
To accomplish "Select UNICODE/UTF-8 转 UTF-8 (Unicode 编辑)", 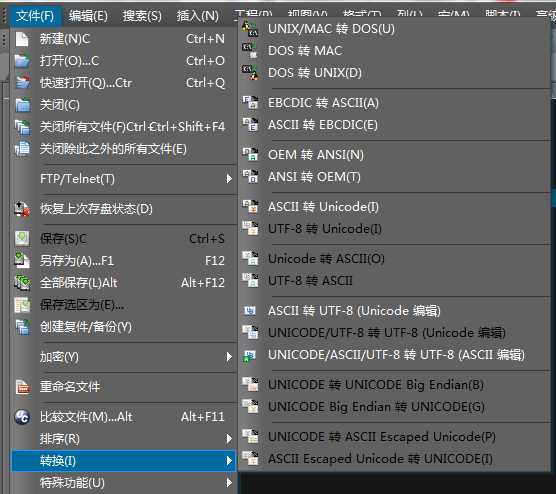I will [395, 333].
